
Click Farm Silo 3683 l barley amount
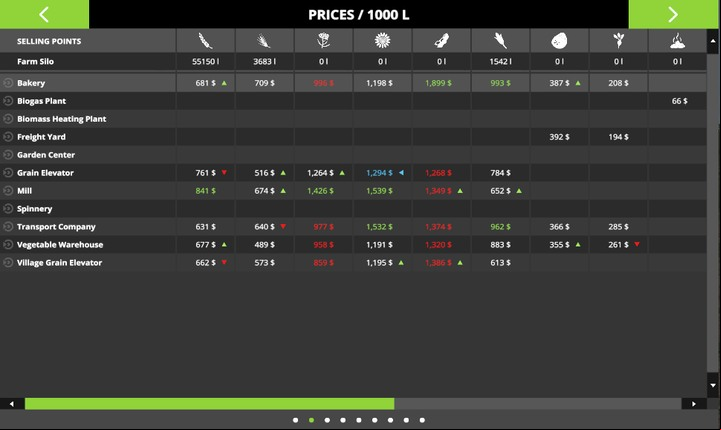coord(264,61)
